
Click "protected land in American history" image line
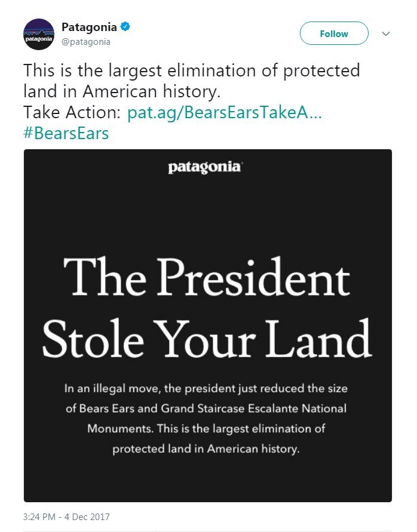tap(206, 449)
